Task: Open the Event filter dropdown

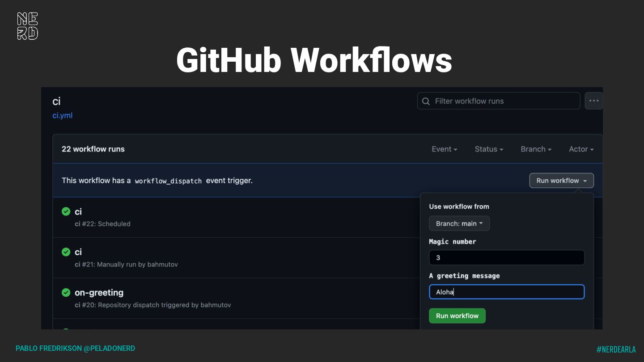Action: [x=444, y=149]
